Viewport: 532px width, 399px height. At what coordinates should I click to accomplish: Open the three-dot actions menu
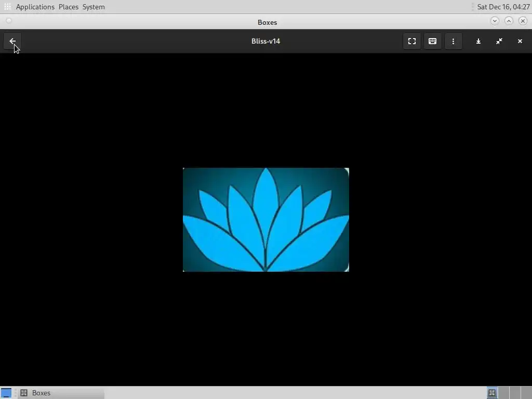(453, 41)
